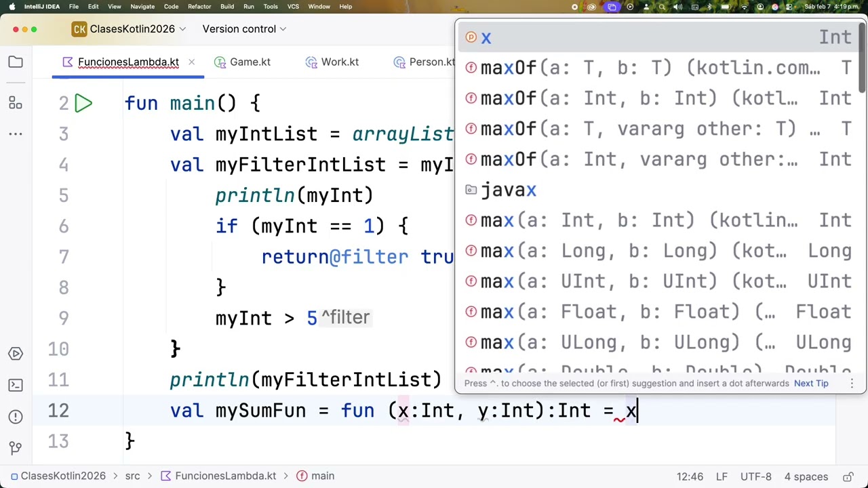The width and height of the screenshot is (868, 488).
Task: Open the VCS menu
Action: tap(293, 7)
